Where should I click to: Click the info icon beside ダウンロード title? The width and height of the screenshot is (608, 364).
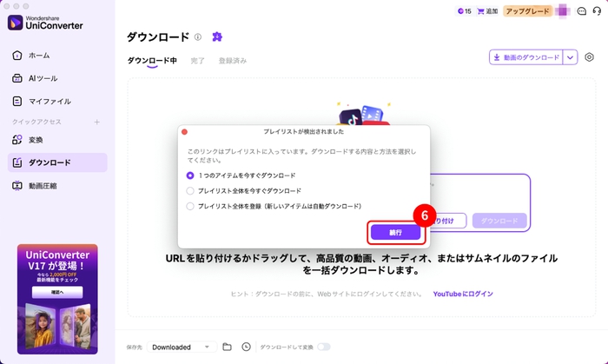(x=198, y=37)
